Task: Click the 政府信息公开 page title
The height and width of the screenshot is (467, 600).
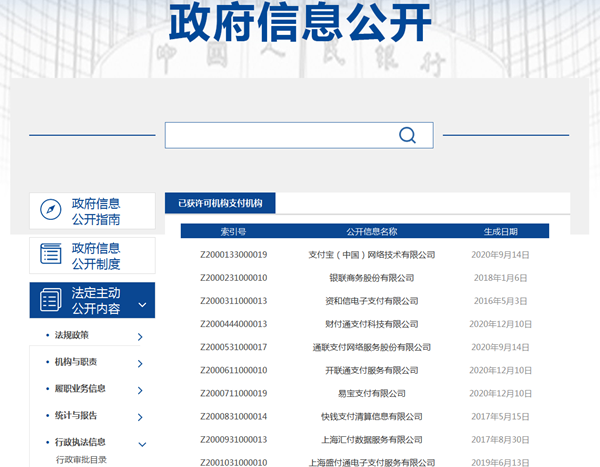Action: point(300,22)
